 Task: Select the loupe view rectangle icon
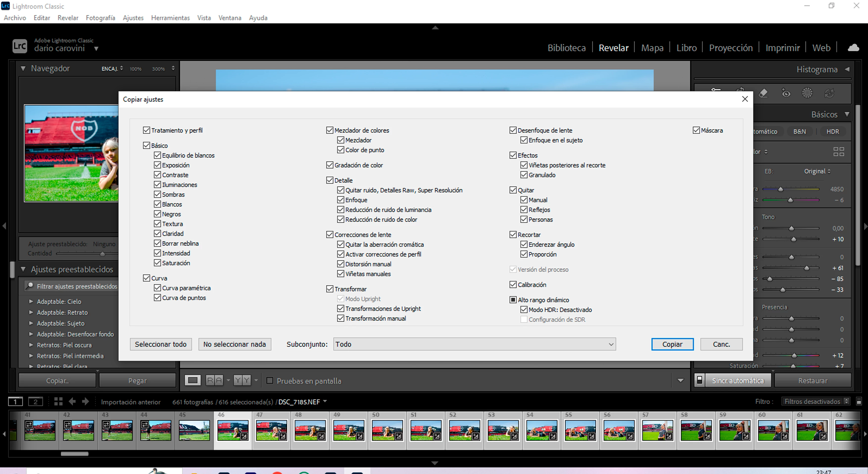pyautogui.click(x=193, y=381)
